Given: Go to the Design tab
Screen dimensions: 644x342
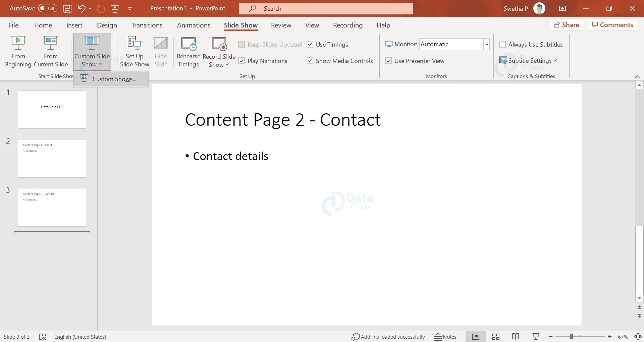Looking at the screenshot, I should coord(107,25).
